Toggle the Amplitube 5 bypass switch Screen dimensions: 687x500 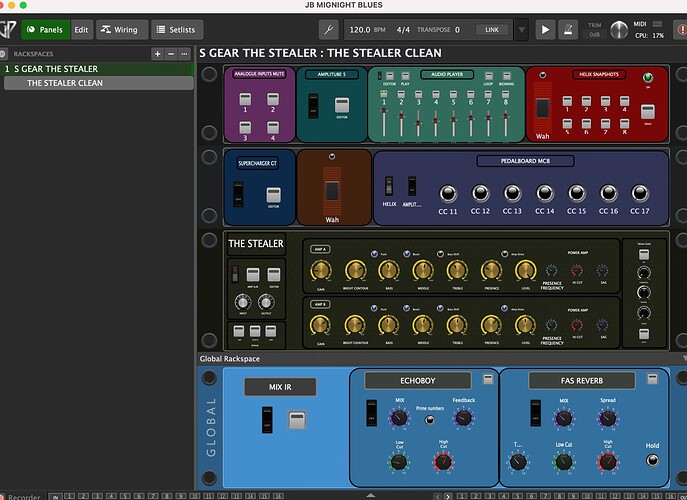pos(313,106)
